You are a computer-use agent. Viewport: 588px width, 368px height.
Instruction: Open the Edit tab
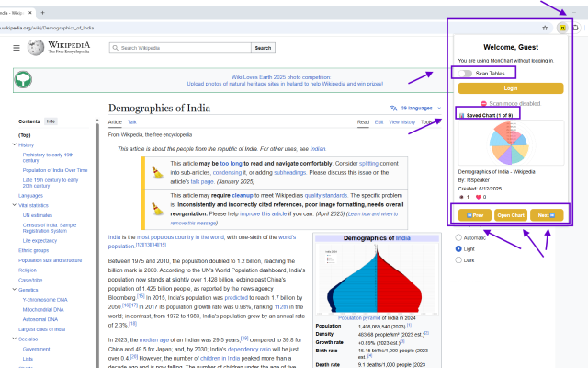[x=379, y=122]
